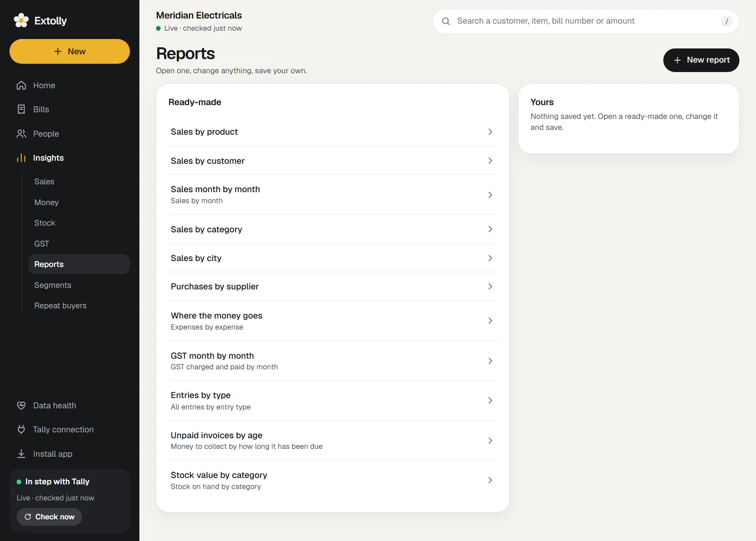756x541 pixels.
Task: Open Sales by product chevron
Action: point(490,132)
